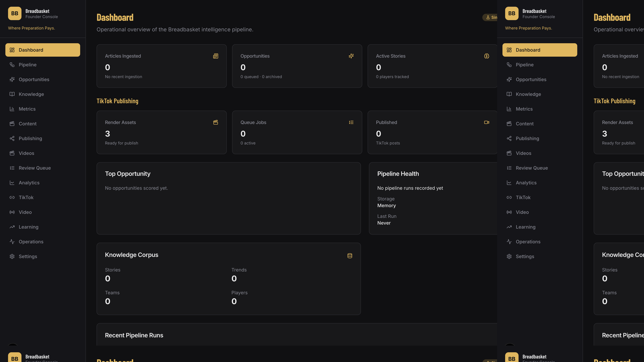
Task: Click the "Players" label in Knowledge Corpus
Action: (239, 293)
